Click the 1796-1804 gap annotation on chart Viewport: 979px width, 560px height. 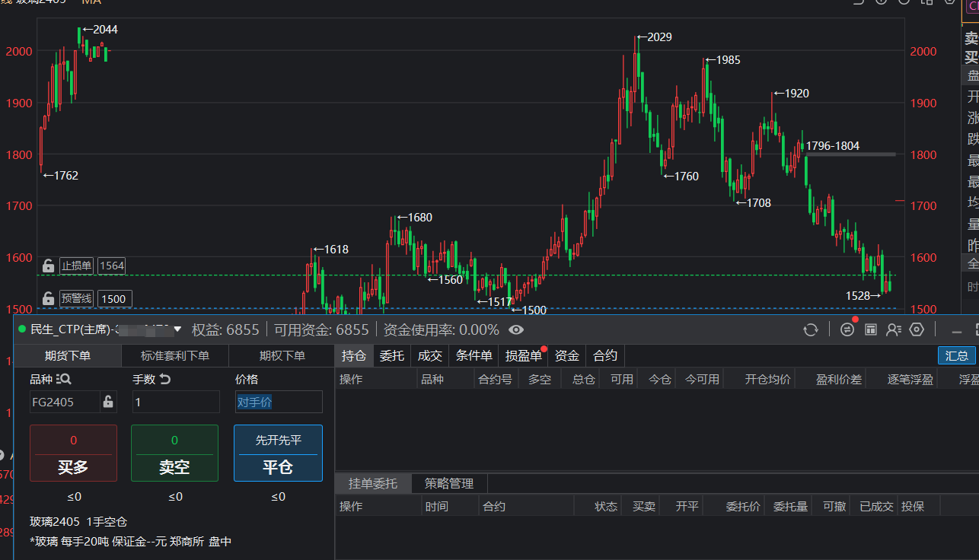(x=833, y=146)
